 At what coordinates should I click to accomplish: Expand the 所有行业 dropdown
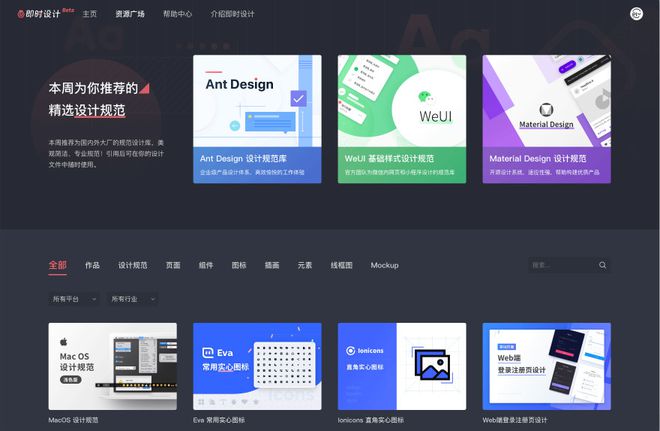(133, 299)
